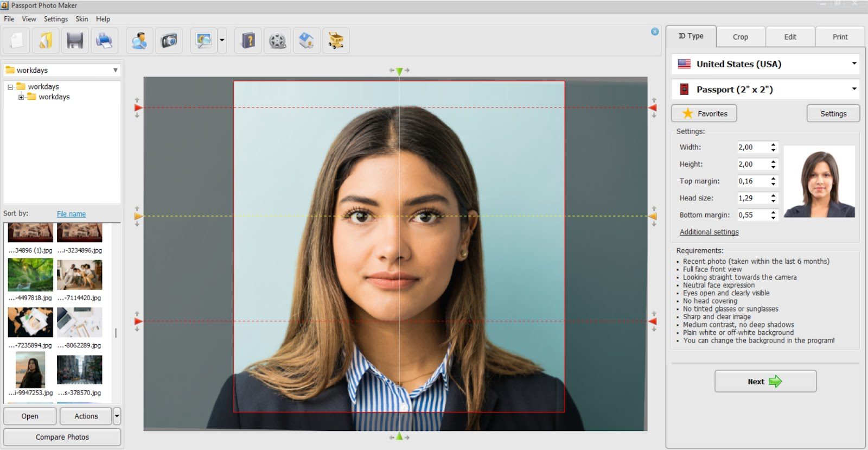
Task: Open the workdays folder dropdown
Action: 115,70
